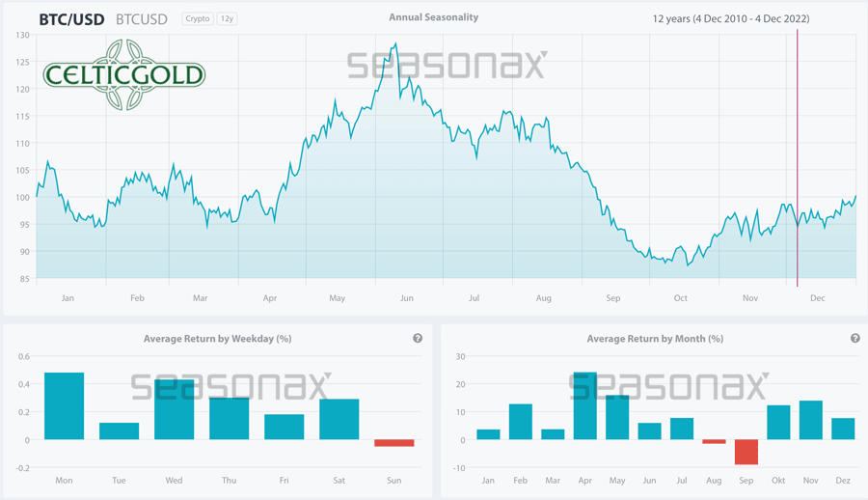The width and height of the screenshot is (868, 500).
Task: Click the Seasonax watermark in main chart
Action: (x=447, y=65)
